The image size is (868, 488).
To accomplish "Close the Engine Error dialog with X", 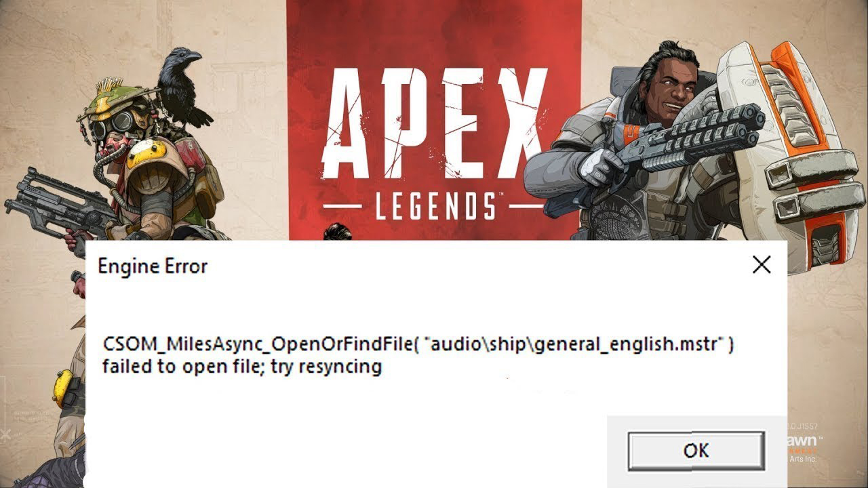I will point(762,264).
